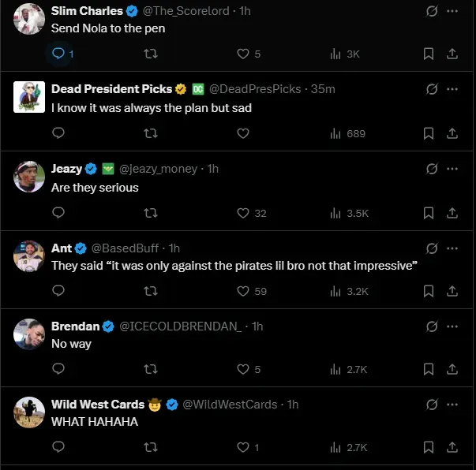Repost Dead President Picks' tweet
The image size is (476, 470).
[x=150, y=133]
